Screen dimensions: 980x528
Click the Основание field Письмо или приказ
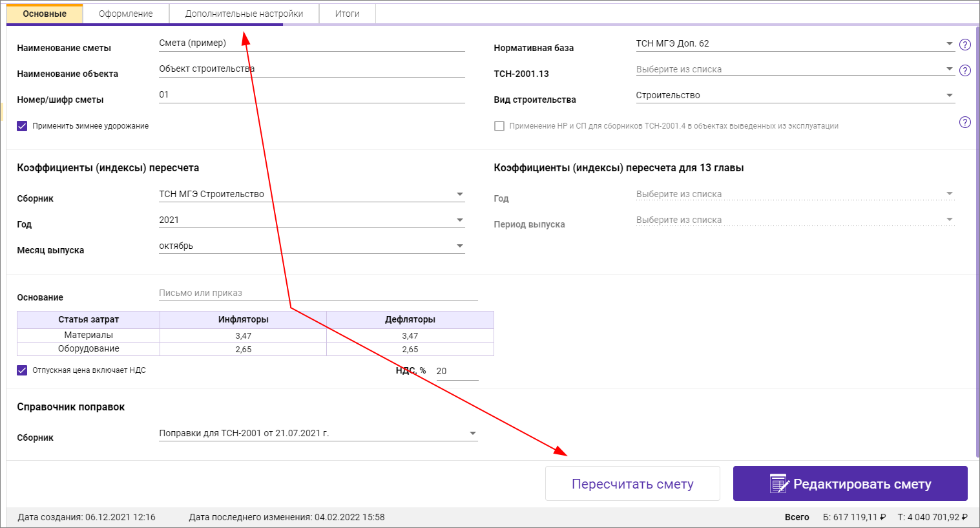click(318, 293)
